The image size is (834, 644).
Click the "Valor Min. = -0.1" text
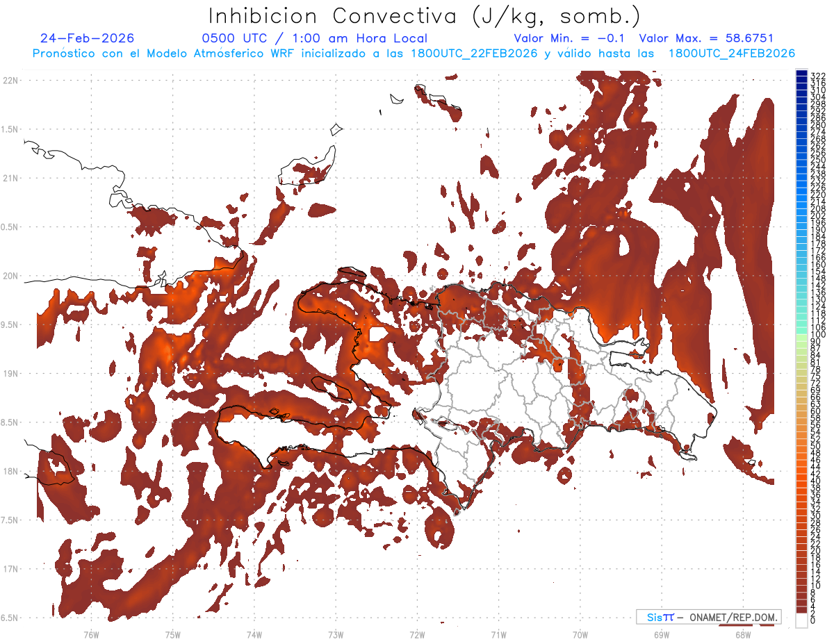pos(569,38)
